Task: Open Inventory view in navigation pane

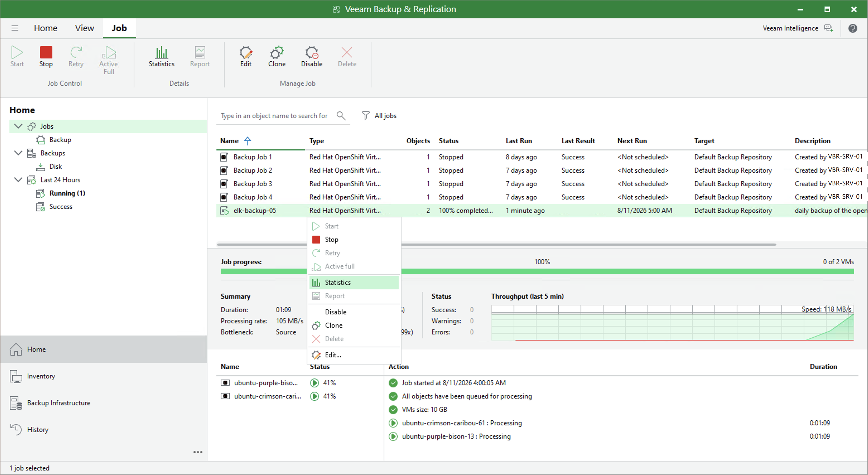Action: pyautogui.click(x=104, y=376)
